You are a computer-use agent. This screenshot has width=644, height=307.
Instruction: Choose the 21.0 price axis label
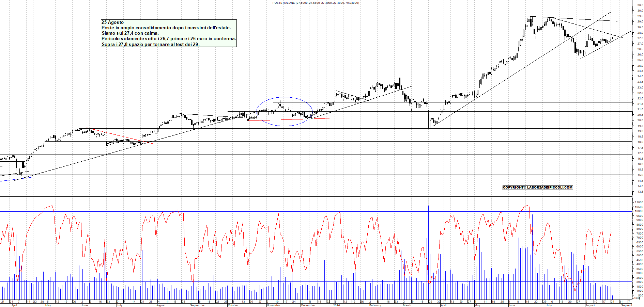click(x=640, y=109)
